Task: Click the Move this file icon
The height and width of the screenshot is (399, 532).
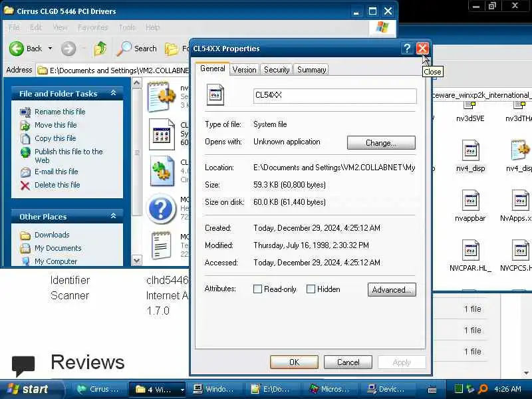Action: coord(25,125)
